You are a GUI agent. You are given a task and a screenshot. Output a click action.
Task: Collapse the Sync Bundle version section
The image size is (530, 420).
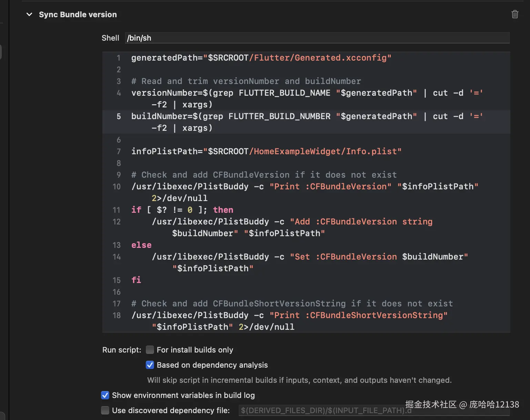point(29,14)
